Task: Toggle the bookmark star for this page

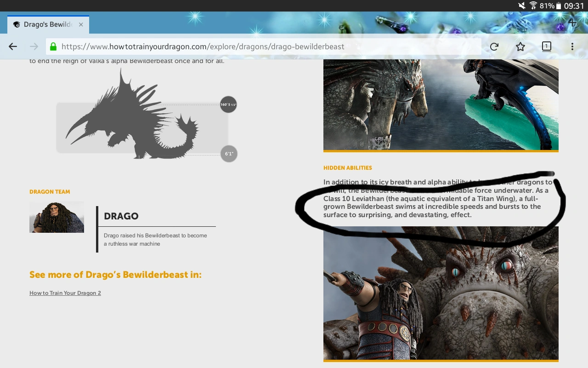Action: tap(520, 46)
